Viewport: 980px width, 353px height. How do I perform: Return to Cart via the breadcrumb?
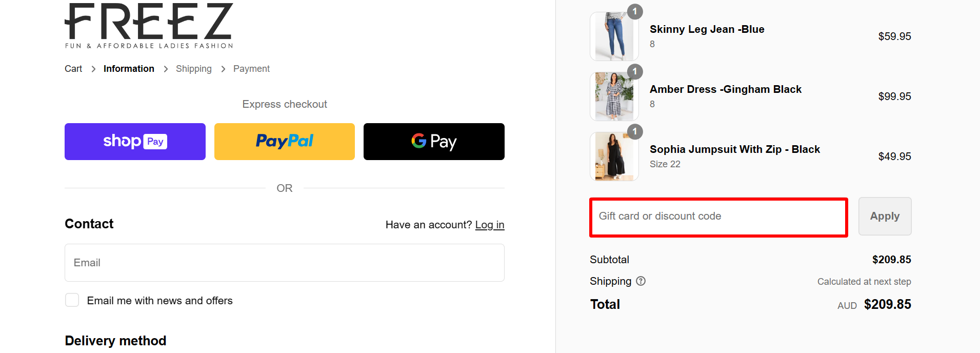(73, 68)
